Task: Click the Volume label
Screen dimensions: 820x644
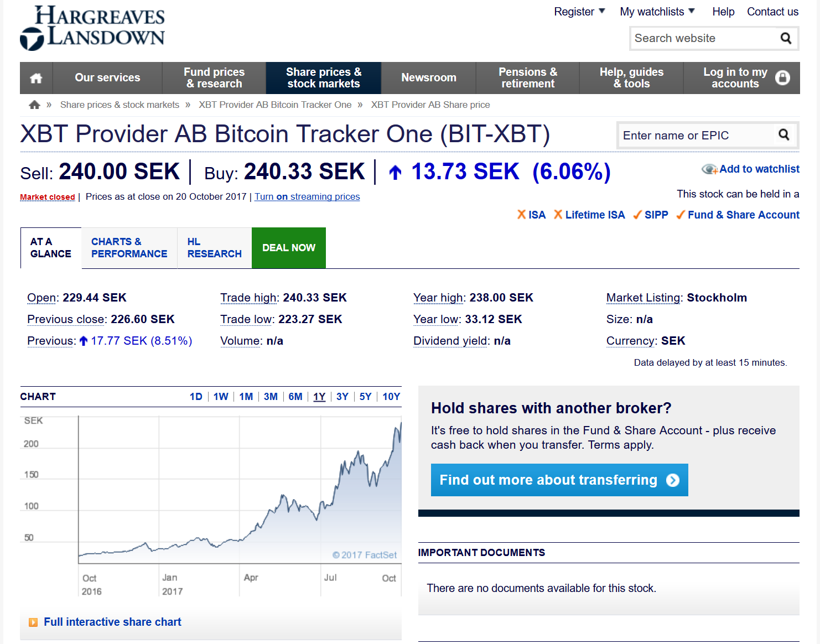Action: click(x=241, y=341)
